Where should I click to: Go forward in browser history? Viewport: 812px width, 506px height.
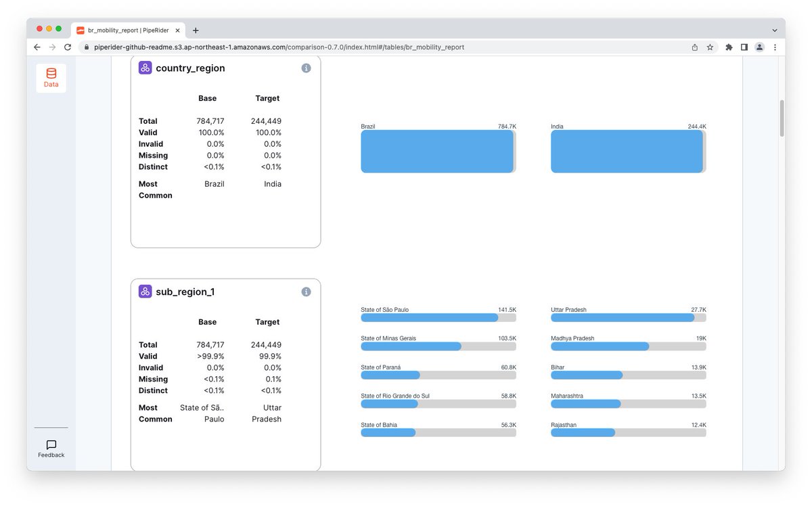point(52,47)
